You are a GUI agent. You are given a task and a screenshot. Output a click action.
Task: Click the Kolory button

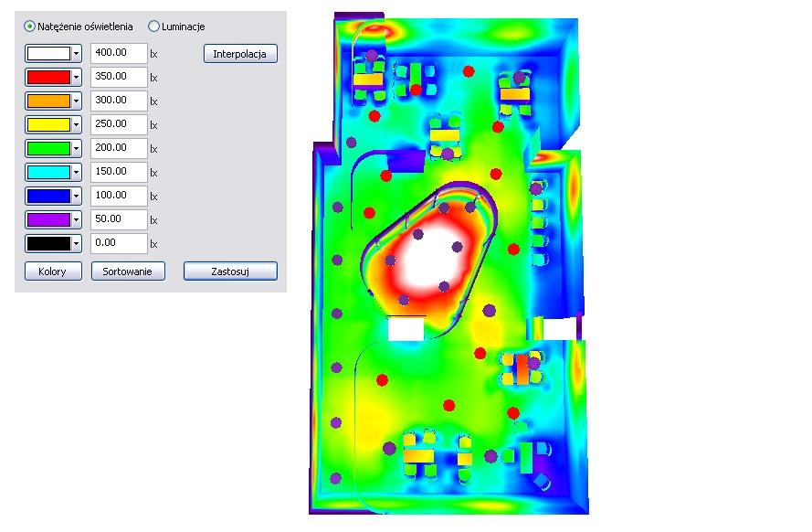(x=53, y=271)
